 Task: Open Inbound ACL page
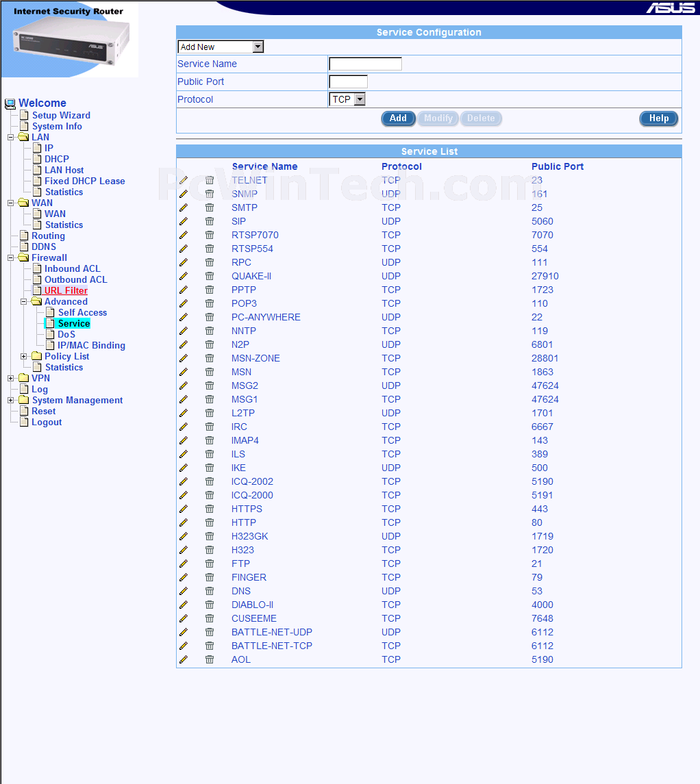click(x=73, y=269)
